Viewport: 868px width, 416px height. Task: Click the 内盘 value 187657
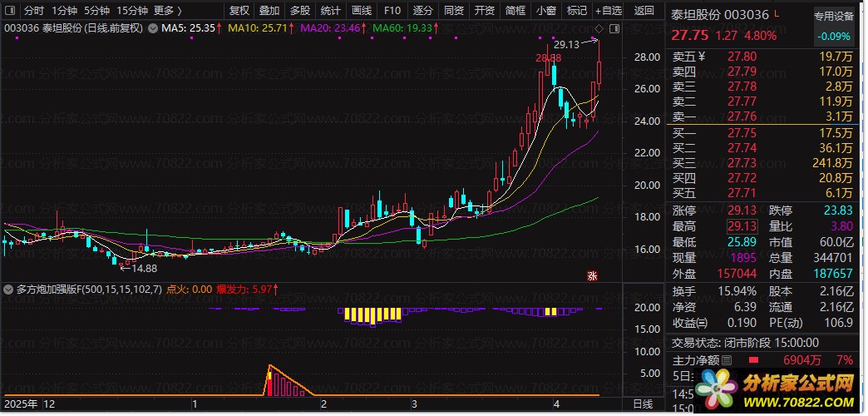tap(834, 274)
